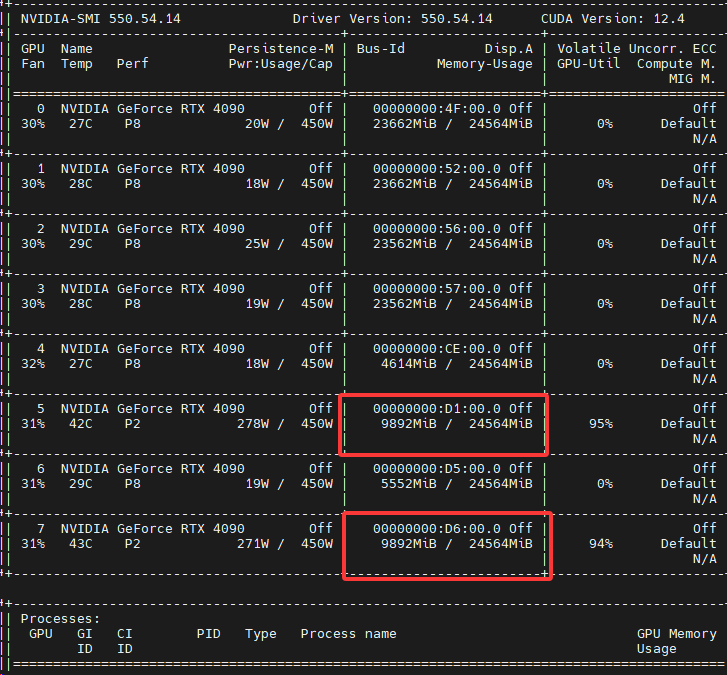Click the Bus-Id column header
The width and height of the screenshot is (727, 675).
[x=381, y=49]
